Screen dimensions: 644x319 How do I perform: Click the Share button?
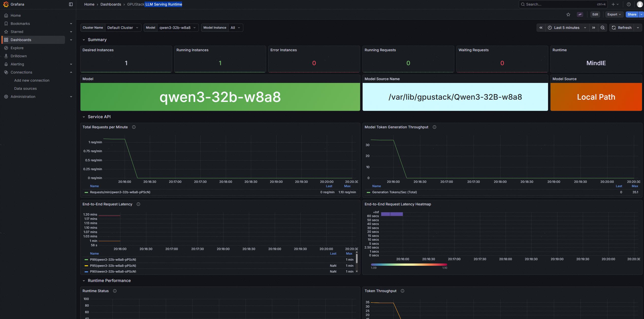tap(632, 14)
